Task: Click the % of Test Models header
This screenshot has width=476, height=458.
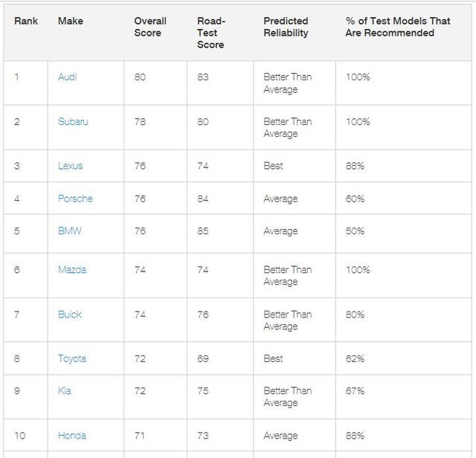Action: 398,27
